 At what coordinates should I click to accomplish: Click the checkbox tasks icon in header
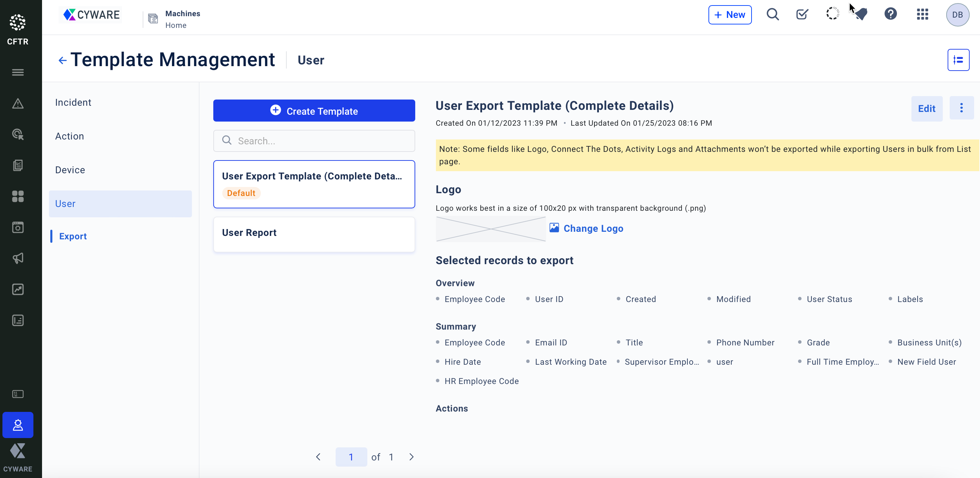tap(802, 14)
